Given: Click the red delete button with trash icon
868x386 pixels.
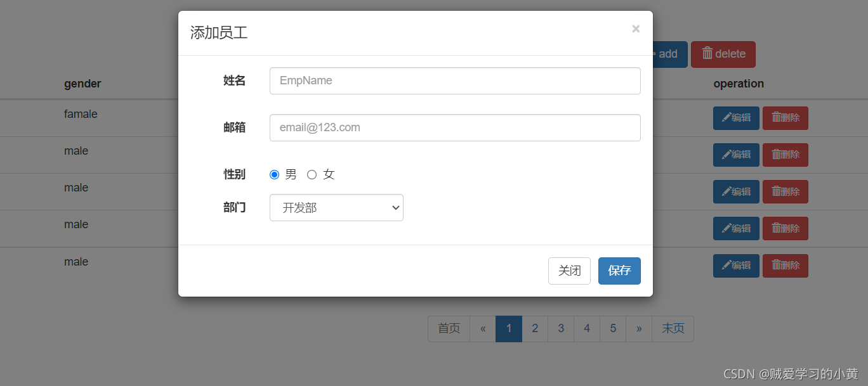Looking at the screenshot, I should click(x=723, y=55).
